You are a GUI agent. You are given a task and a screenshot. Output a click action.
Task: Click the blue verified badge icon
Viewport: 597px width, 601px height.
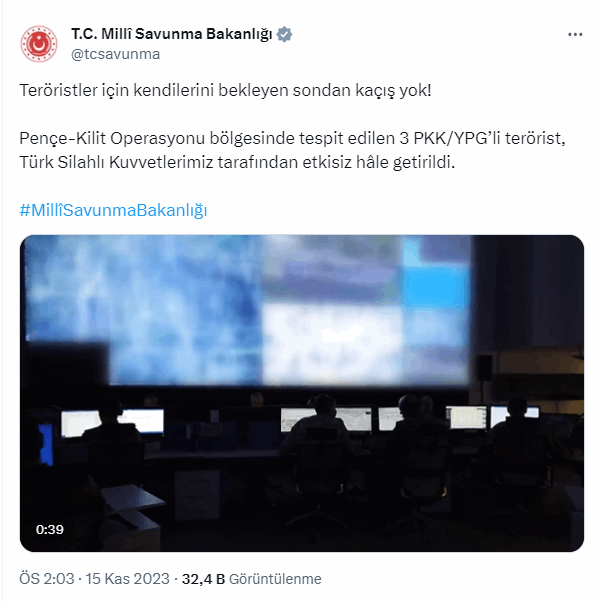click(284, 34)
